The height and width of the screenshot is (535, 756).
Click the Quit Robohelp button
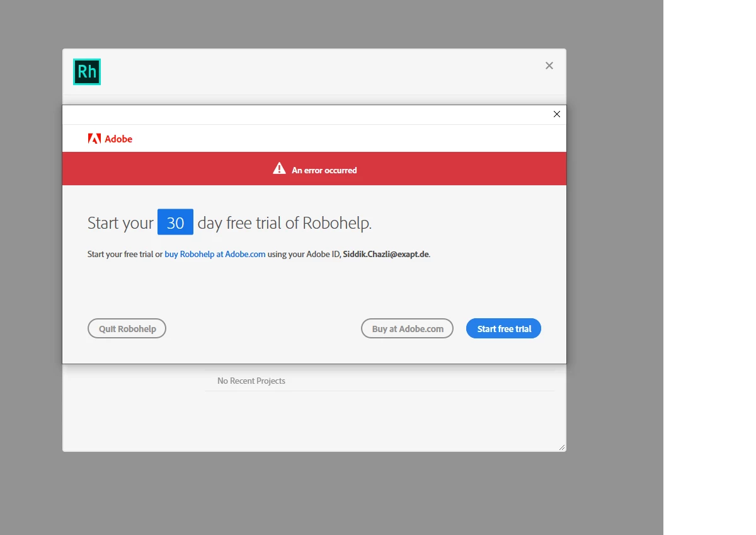127,328
